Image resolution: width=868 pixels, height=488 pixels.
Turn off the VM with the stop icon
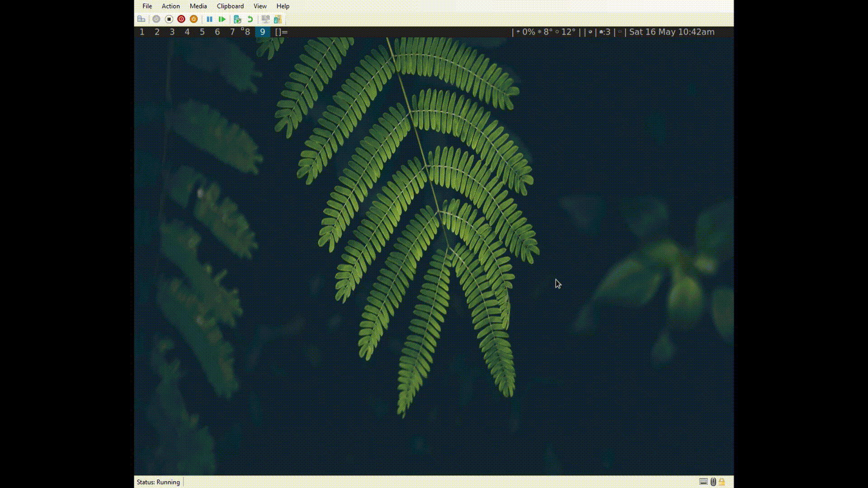pos(169,19)
